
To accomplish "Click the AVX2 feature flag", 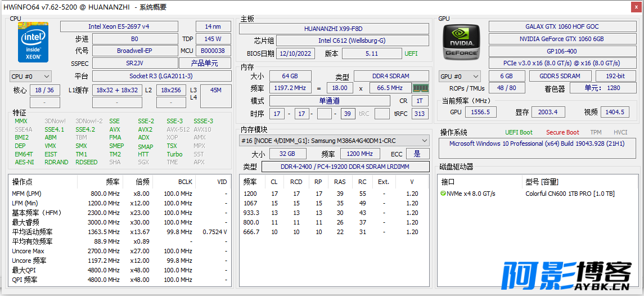I will 146,129.
